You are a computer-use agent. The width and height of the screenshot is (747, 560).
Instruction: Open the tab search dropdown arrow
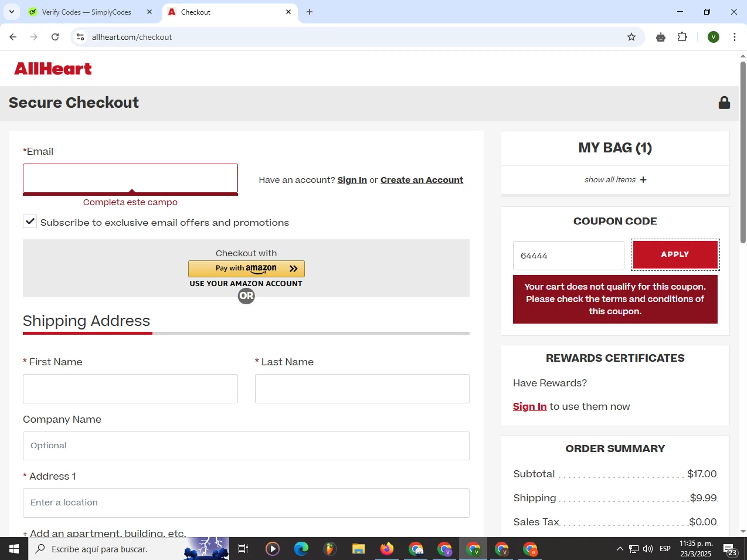pos(12,12)
